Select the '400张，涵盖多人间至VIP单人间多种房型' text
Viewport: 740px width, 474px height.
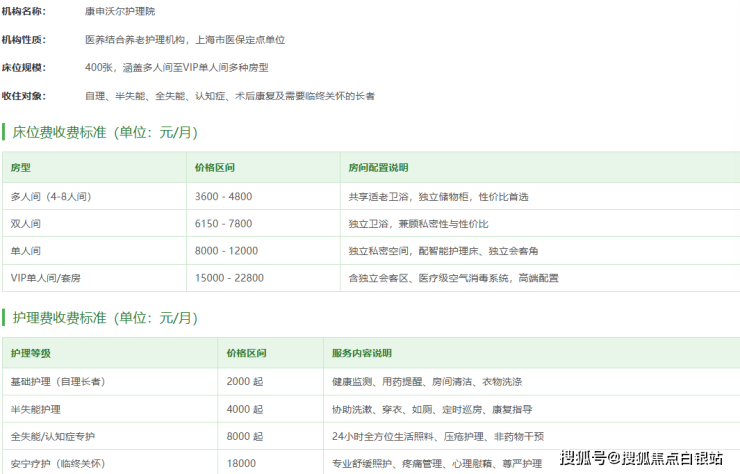(177, 68)
